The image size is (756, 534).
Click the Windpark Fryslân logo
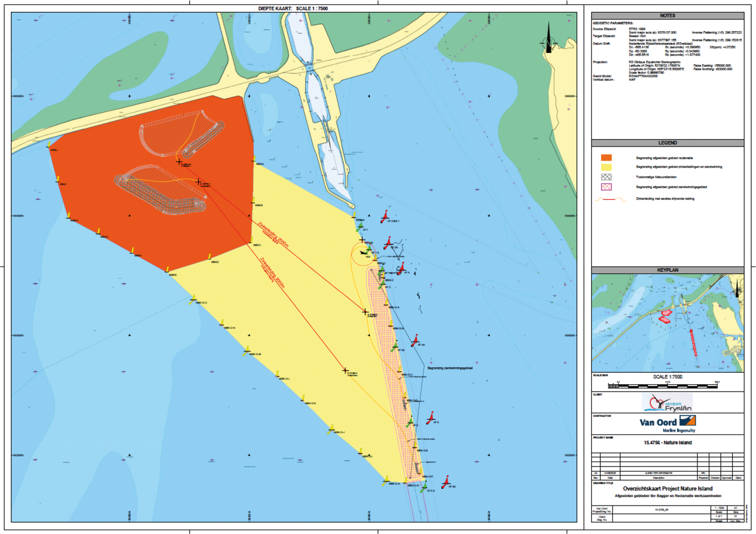point(667,403)
